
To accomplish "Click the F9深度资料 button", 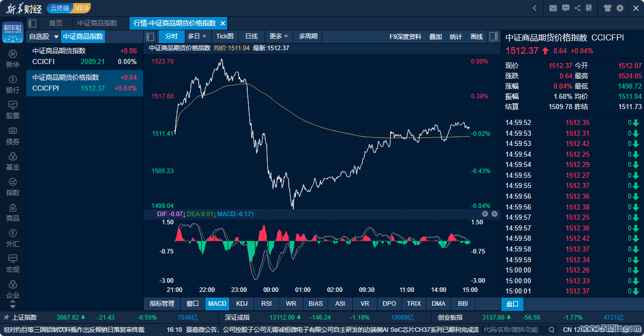I will [405, 36].
